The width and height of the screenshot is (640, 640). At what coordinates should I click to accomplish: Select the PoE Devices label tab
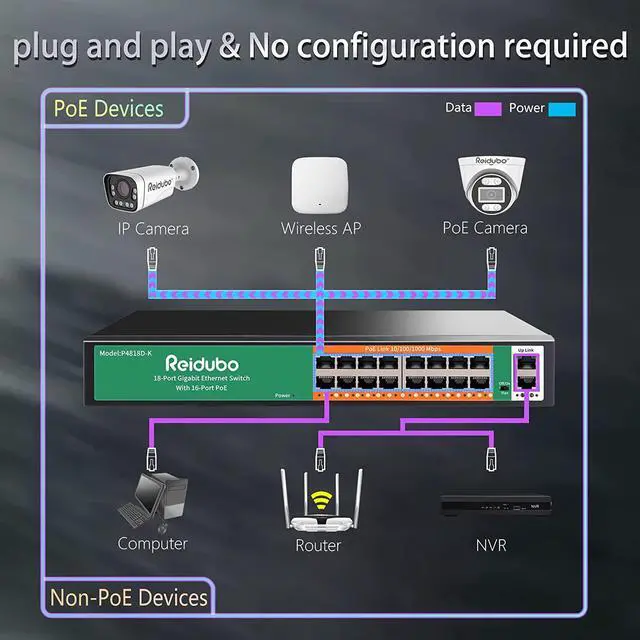point(116,109)
